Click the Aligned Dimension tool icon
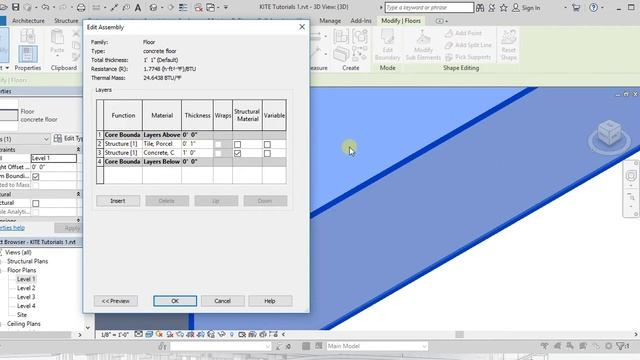Screen dimensions: 640x360 115,7
